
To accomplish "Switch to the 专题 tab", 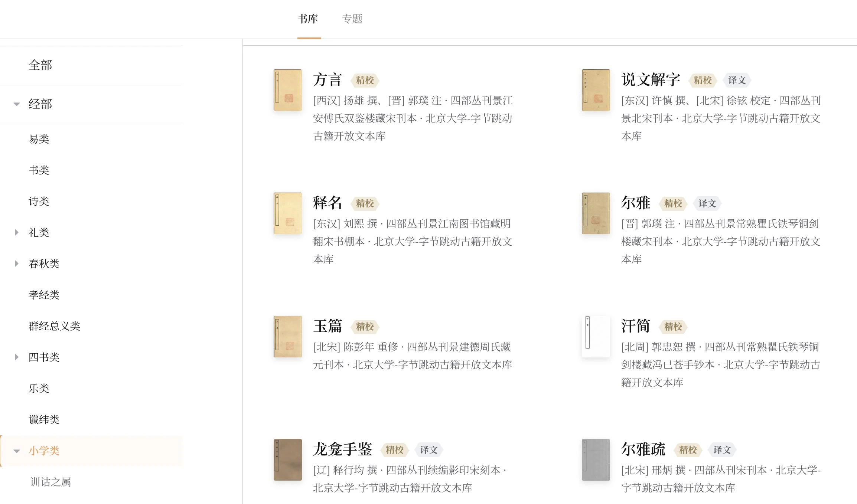I will [x=353, y=19].
